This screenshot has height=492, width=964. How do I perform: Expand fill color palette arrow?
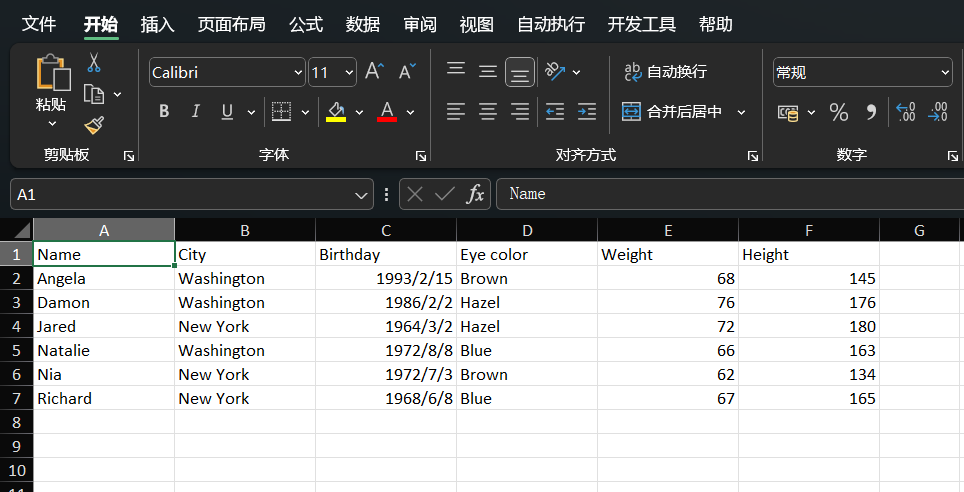360,112
